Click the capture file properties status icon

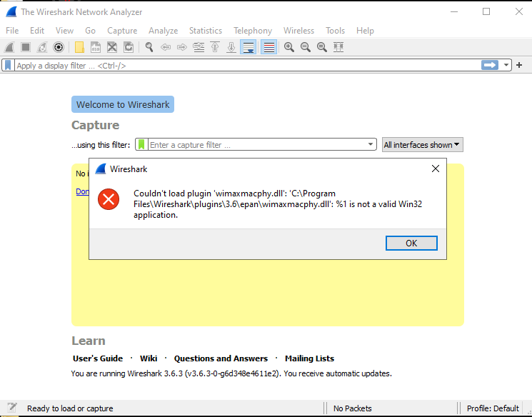pos(12,408)
